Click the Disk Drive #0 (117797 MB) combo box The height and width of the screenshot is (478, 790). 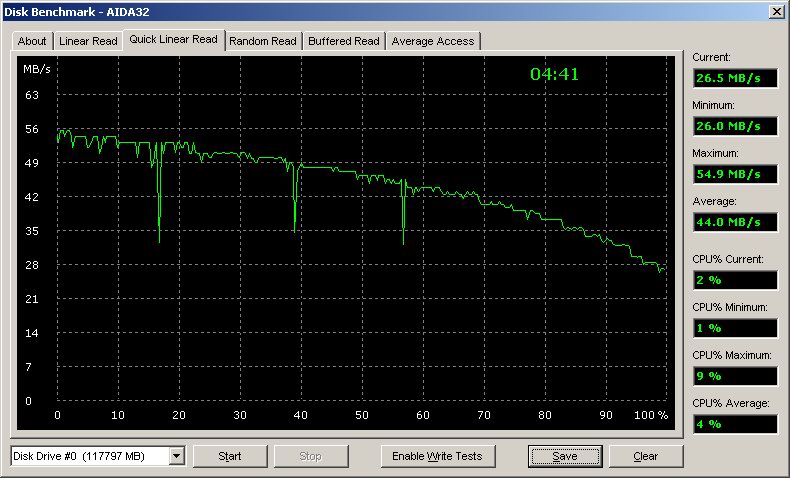pos(97,456)
